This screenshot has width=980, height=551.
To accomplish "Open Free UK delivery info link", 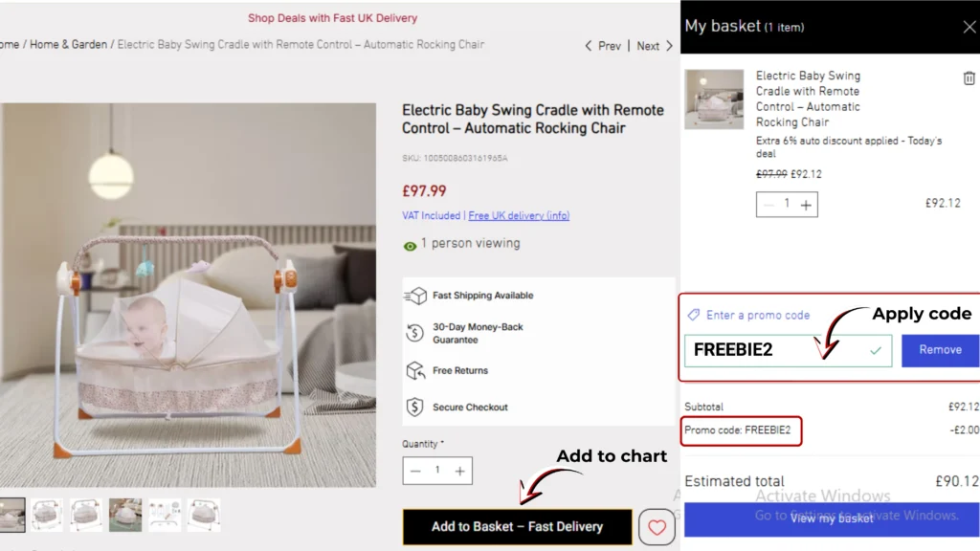I will 519,216.
